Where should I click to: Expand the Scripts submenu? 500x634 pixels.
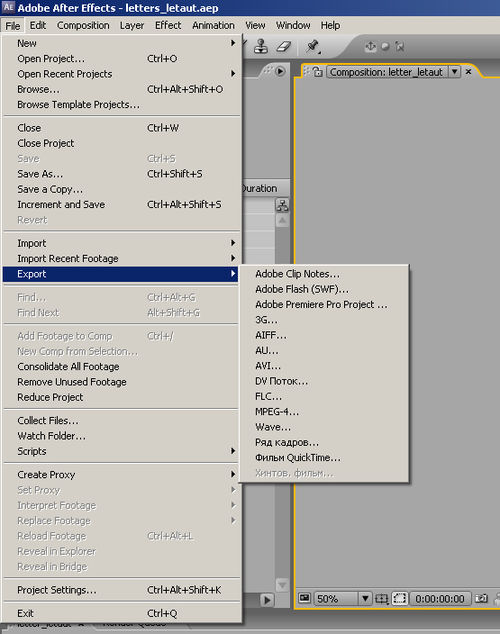(121, 452)
